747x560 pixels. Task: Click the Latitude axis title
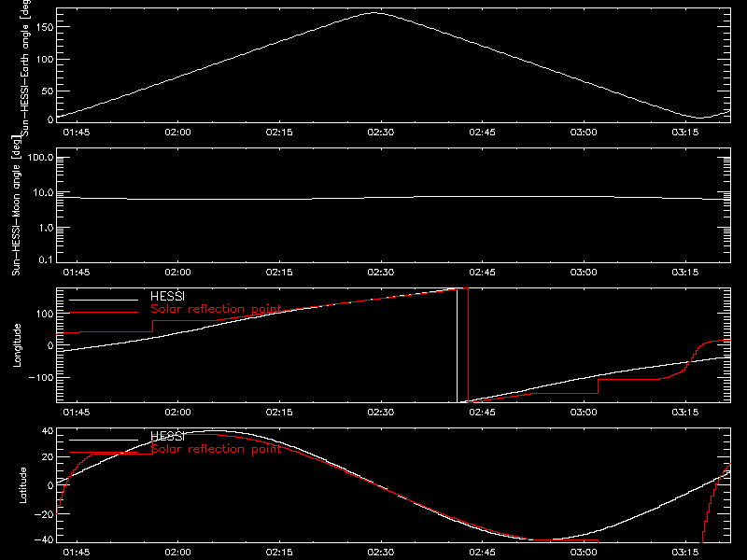tap(22, 485)
